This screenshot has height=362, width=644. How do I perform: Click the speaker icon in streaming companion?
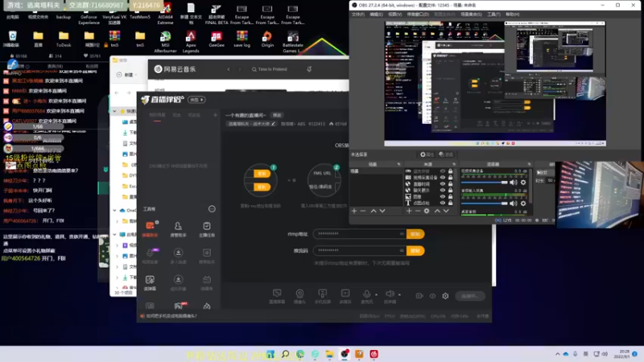point(390,294)
